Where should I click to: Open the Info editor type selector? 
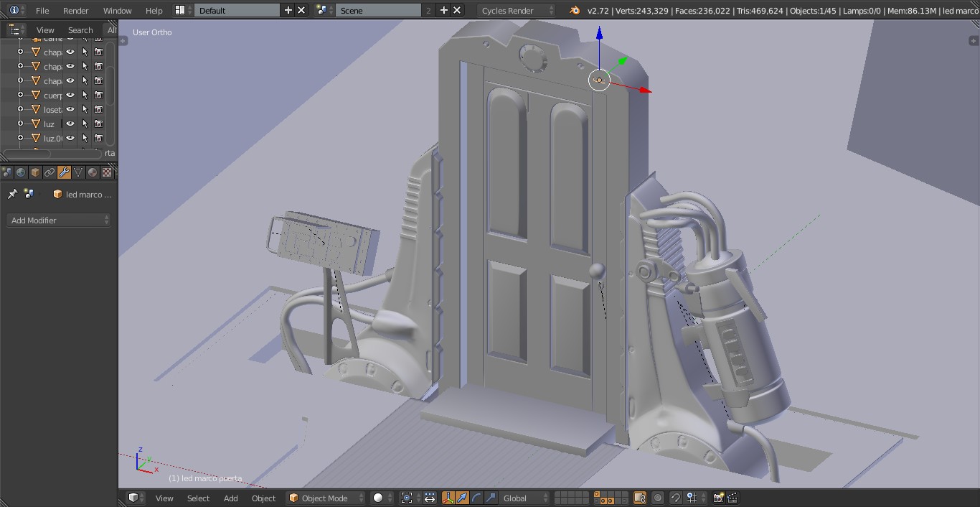[x=16, y=10]
